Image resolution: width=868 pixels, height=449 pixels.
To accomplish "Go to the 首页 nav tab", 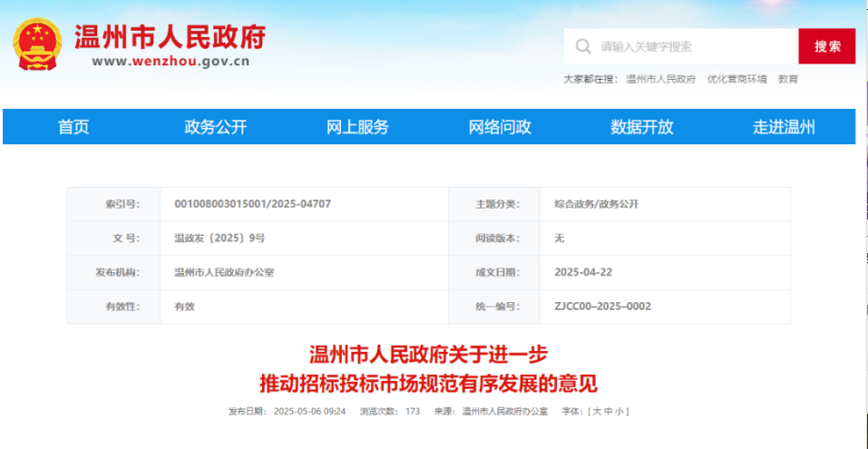I will [x=73, y=127].
